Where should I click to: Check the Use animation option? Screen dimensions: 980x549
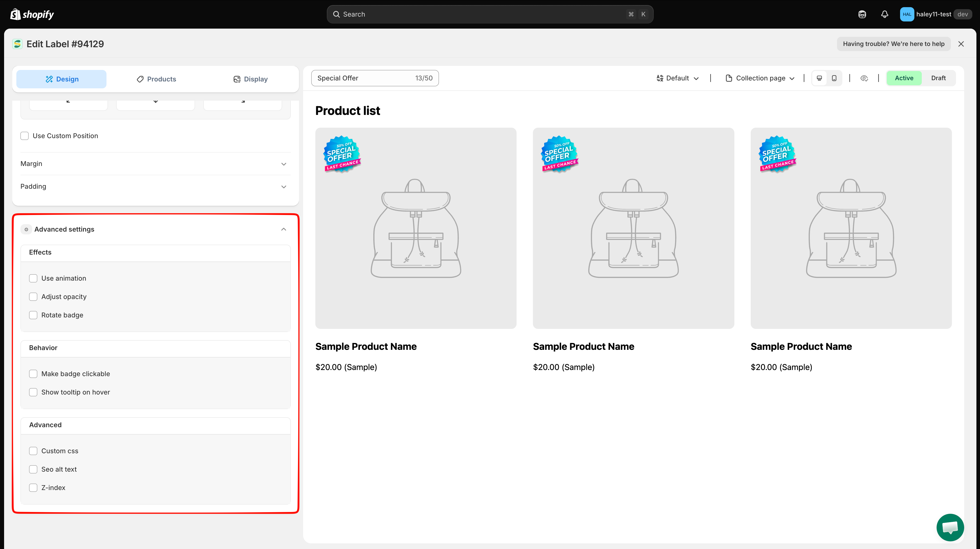33,279
